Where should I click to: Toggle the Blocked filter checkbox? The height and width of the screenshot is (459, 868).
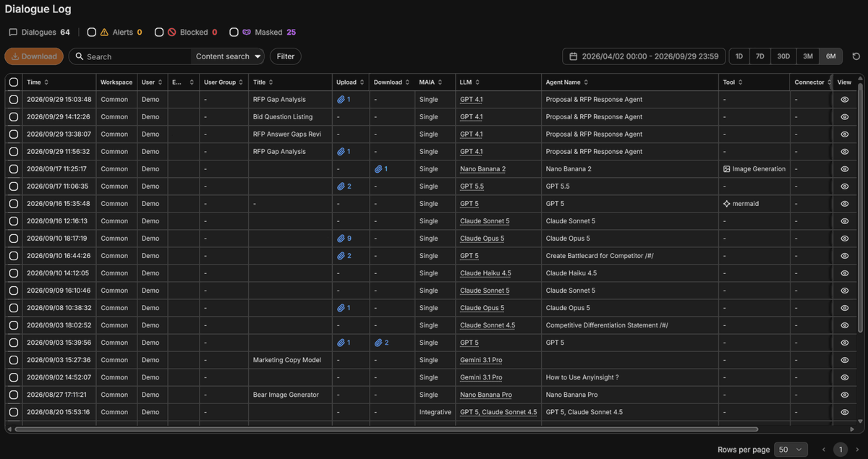(x=159, y=33)
